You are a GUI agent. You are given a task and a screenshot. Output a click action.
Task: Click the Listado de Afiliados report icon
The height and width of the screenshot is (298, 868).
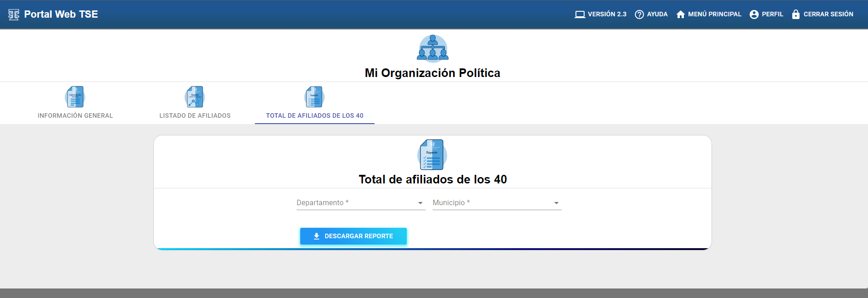(x=195, y=97)
